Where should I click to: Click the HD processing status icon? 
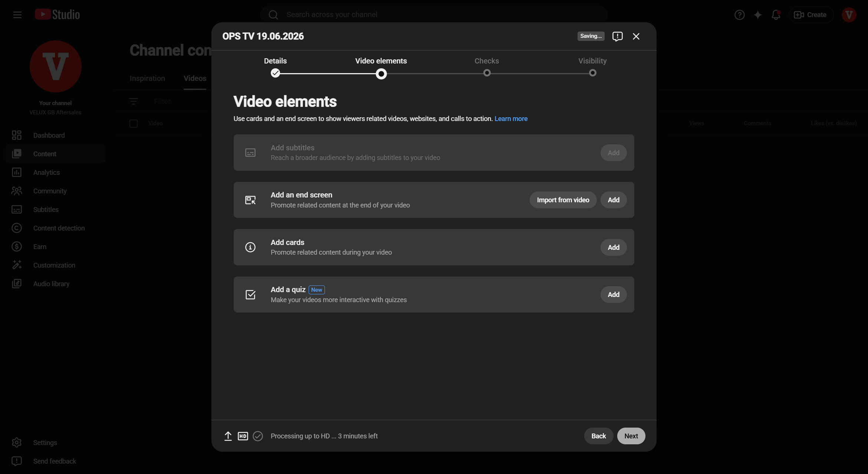point(243,436)
